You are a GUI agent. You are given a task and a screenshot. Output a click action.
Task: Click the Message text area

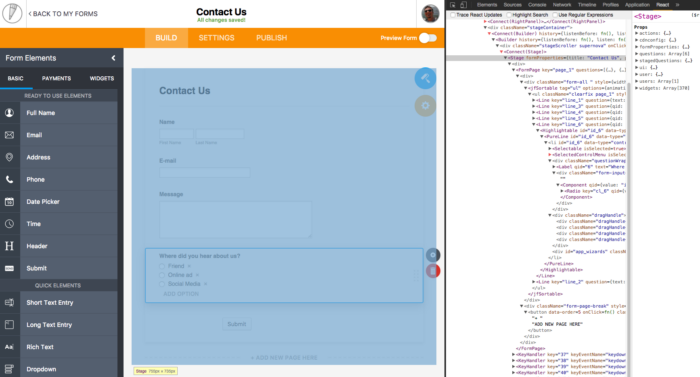coord(235,219)
